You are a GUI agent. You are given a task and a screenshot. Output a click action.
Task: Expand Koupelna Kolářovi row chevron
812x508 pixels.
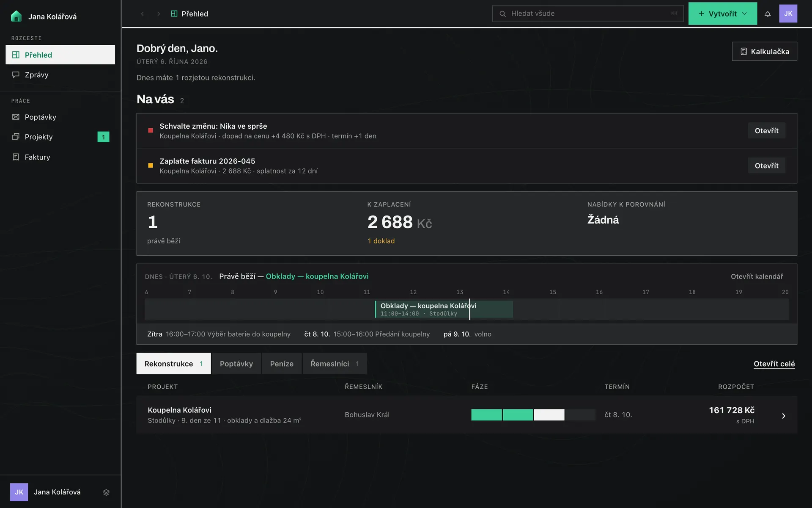pos(783,416)
